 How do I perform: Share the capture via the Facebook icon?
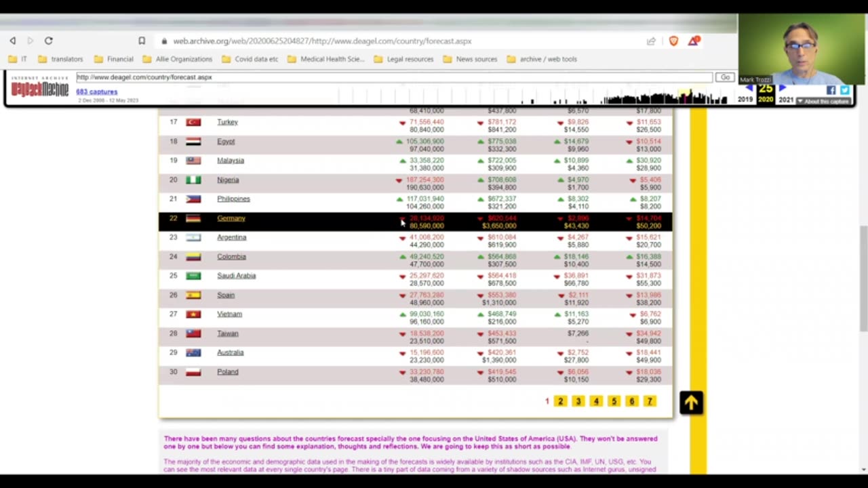[x=831, y=90]
